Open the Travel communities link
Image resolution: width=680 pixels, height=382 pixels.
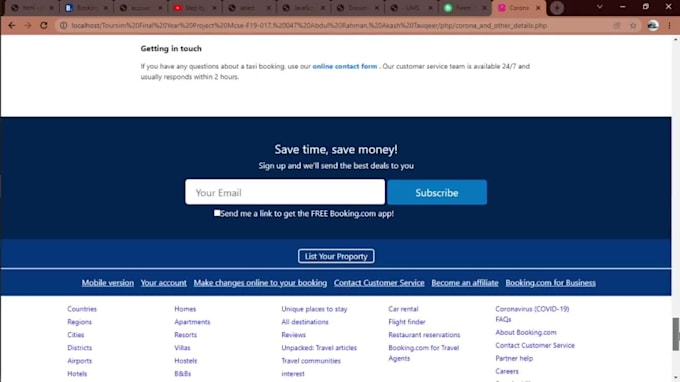[x=311, y=361]
